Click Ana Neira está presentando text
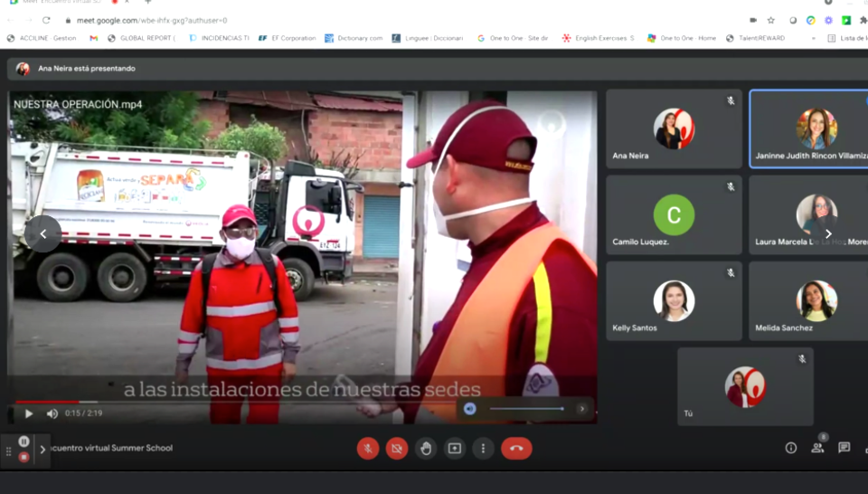868x494 pixels. (87, 69)
